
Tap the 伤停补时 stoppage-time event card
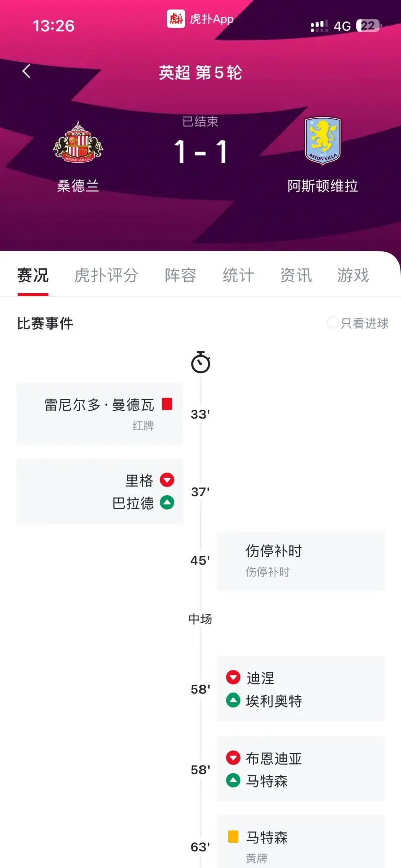pyautogui.click(x=300, y=561)
